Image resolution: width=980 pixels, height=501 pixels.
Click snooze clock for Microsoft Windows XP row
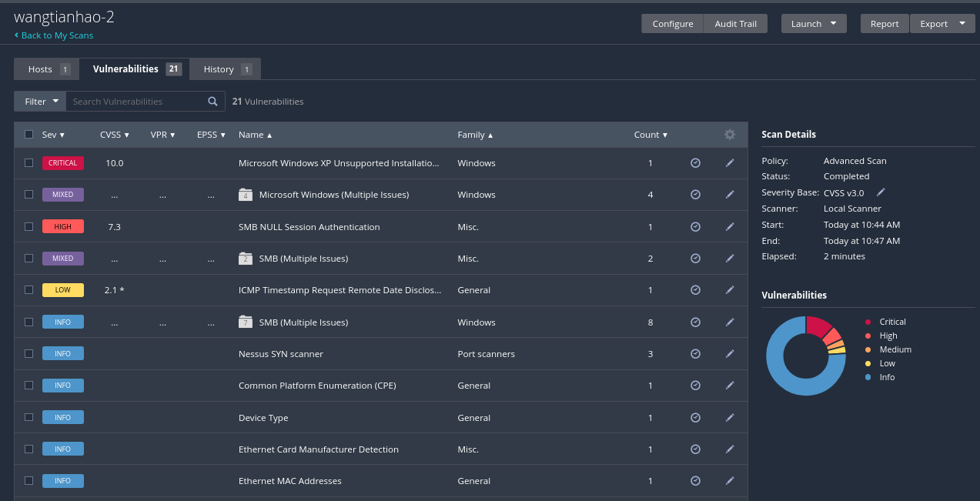(695, 163)
